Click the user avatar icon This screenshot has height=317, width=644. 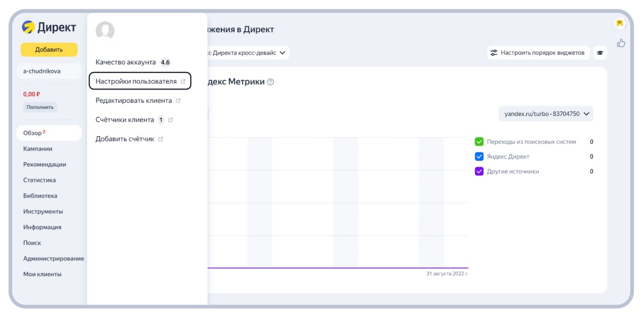[105, 30]
